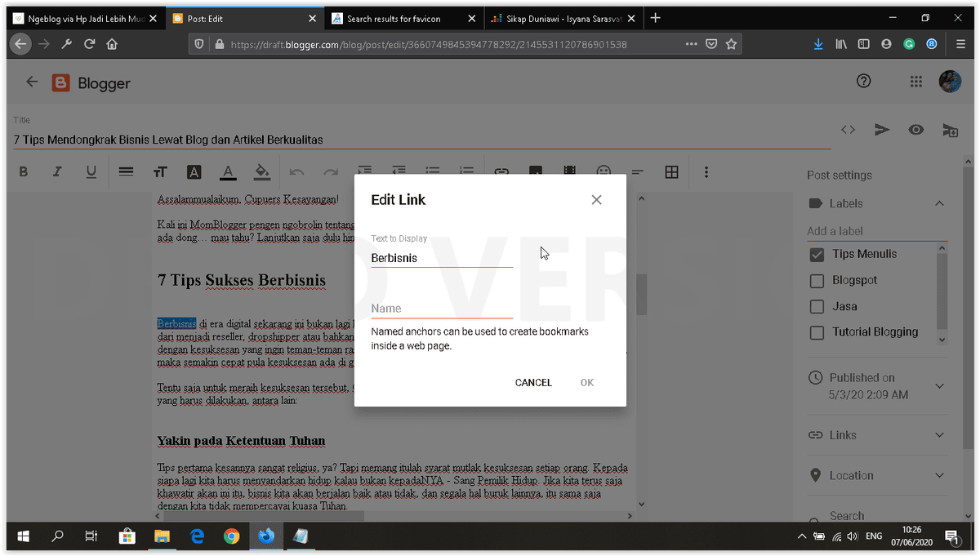This screenshot has height=556, width=980.
Task: Go back using the Blogger arrow
Action: coord(32,82)
